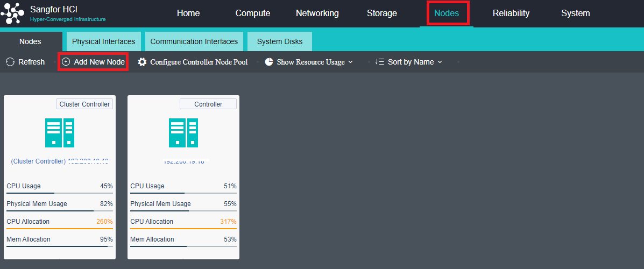Click the gear icon of Configure Controller Node Pool
This screenshot has height=269, width=644.
pos(142,62)
